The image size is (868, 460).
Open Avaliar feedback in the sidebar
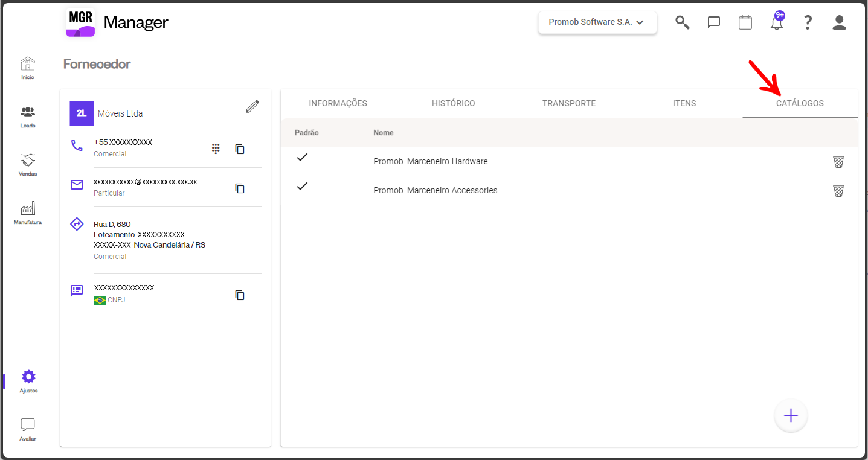pos(28,430)
